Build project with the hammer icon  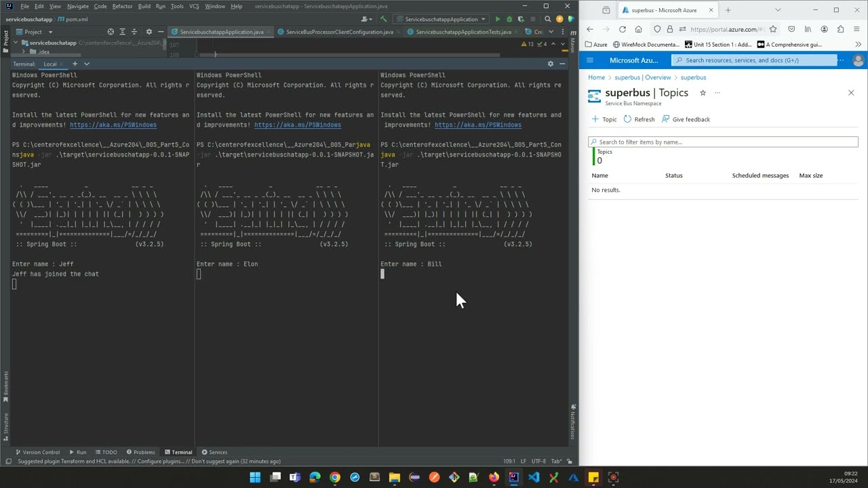[384, 19]
